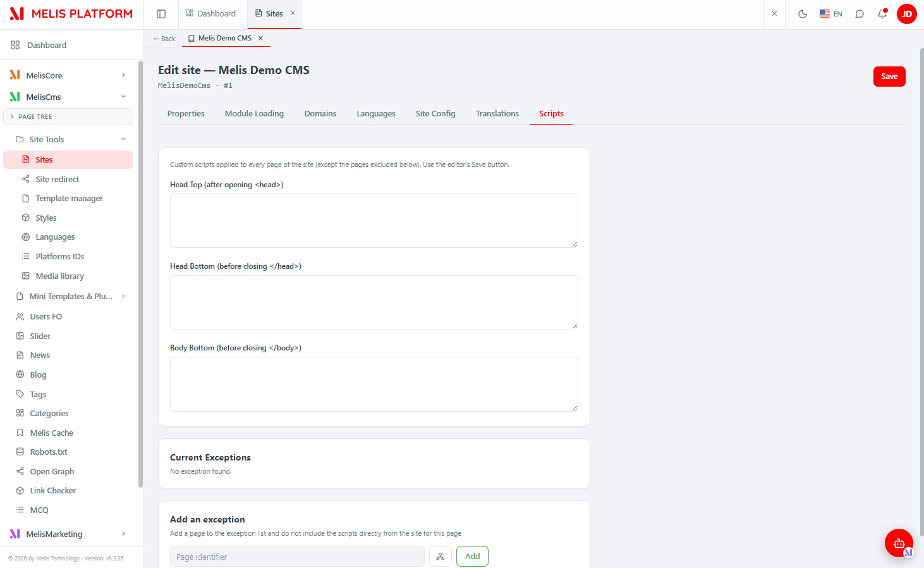Select the Scripts tab
The image size is (924, 568).
tap(551, 114)
